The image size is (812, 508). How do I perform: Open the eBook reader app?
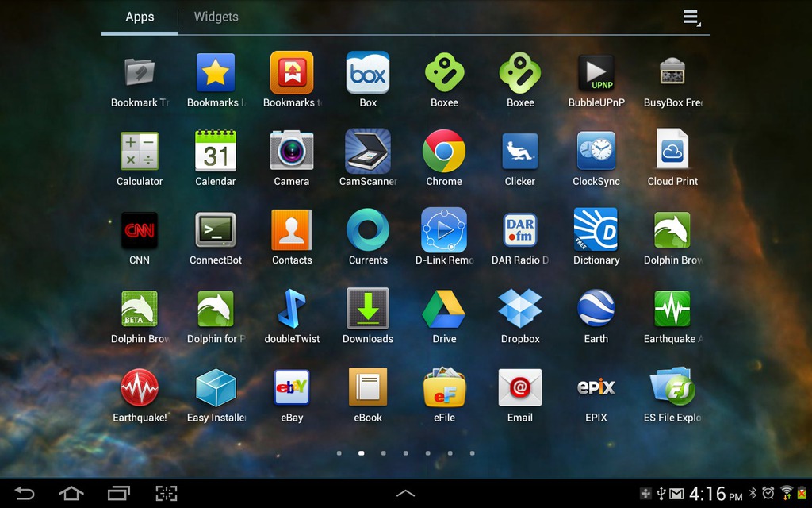click(x=368, y=387)
